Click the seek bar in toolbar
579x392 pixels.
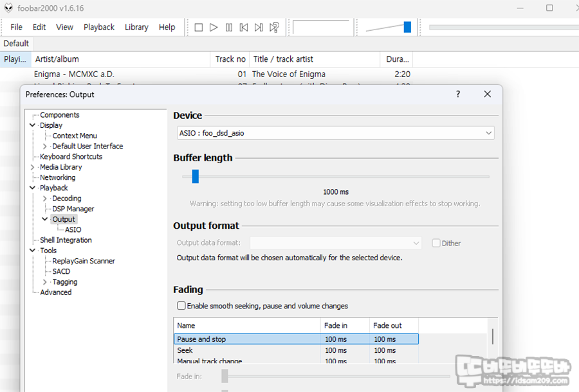pyautogui.click(x=504, y=27)
